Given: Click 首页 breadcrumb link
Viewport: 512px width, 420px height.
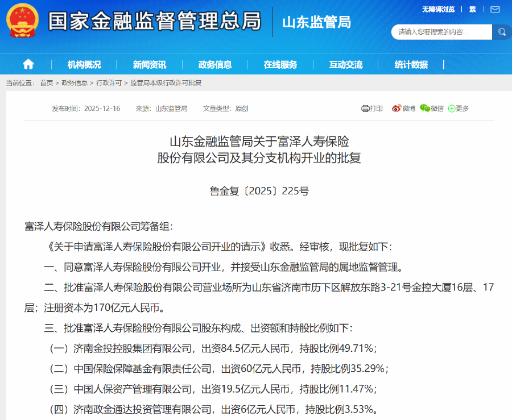Looking at the screenshot, I should click(46, 83).
